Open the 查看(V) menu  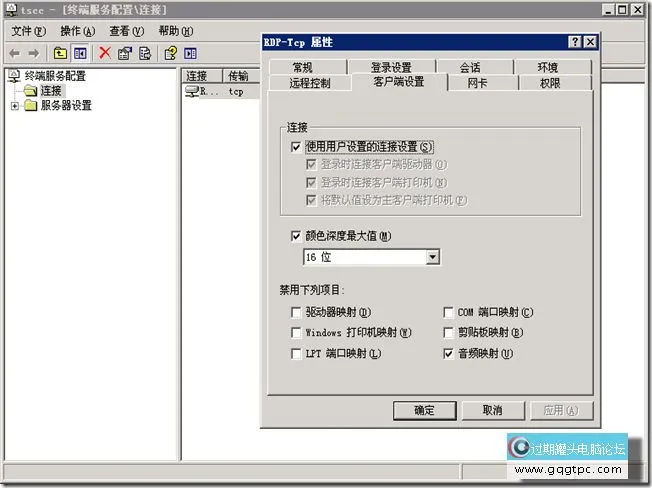click(126, 31)
